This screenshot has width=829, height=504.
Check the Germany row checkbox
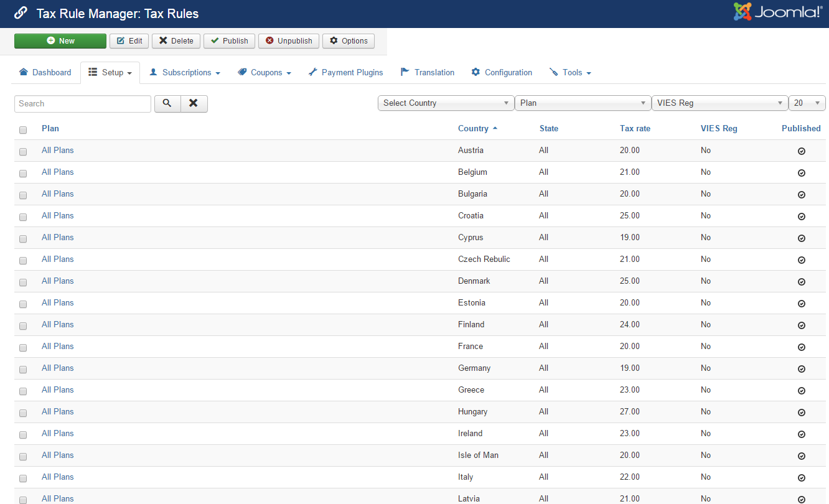23,370
